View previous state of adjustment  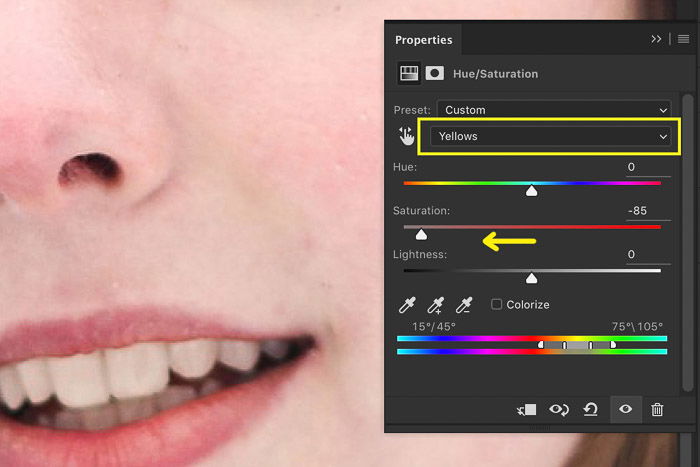point(559,409)
